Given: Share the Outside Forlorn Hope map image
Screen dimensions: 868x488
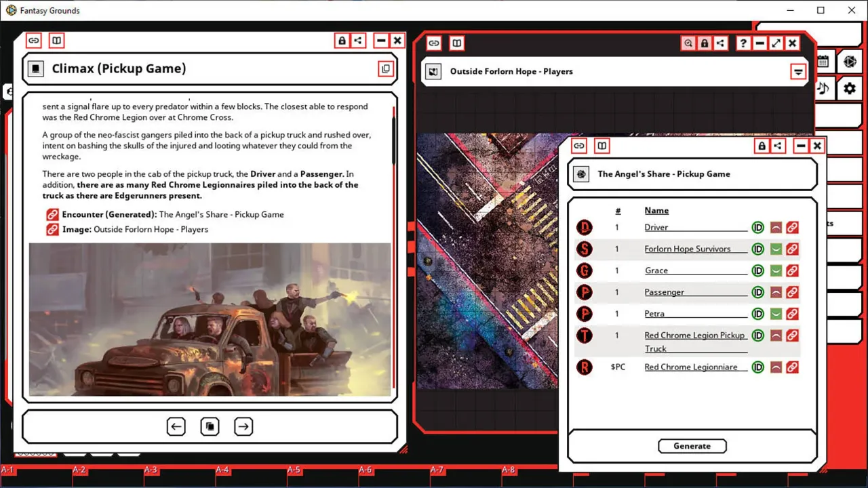Looking at the screenshot, I should click(x=722, y=43).
